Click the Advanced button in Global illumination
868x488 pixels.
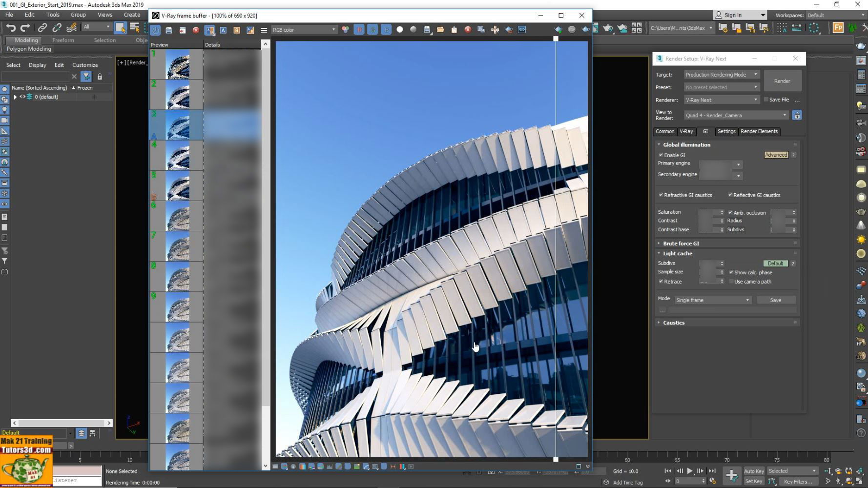[776, 155]
